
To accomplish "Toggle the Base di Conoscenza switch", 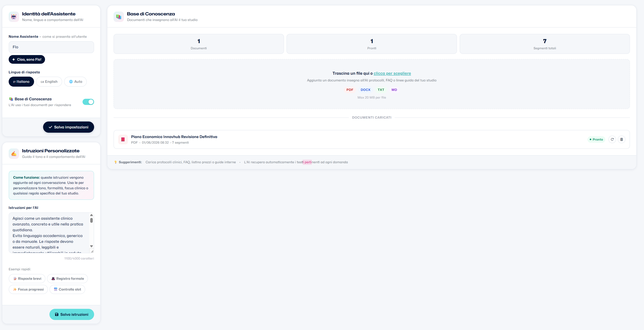I will 88,102.
